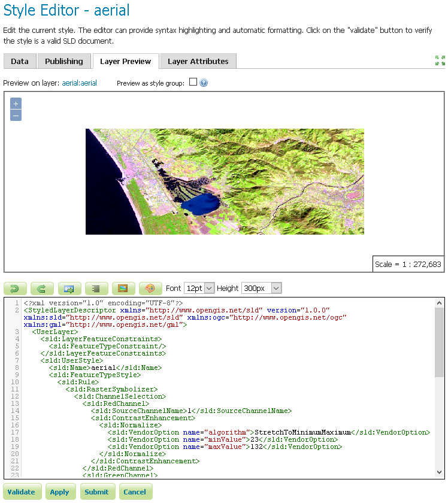Open the aerial:aerial layer link

pos(80,83)
